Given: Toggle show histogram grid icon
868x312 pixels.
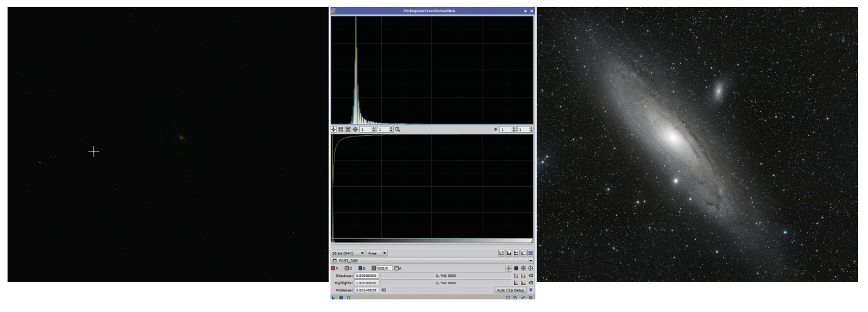Looking at the screenshot, I should 523,253.
